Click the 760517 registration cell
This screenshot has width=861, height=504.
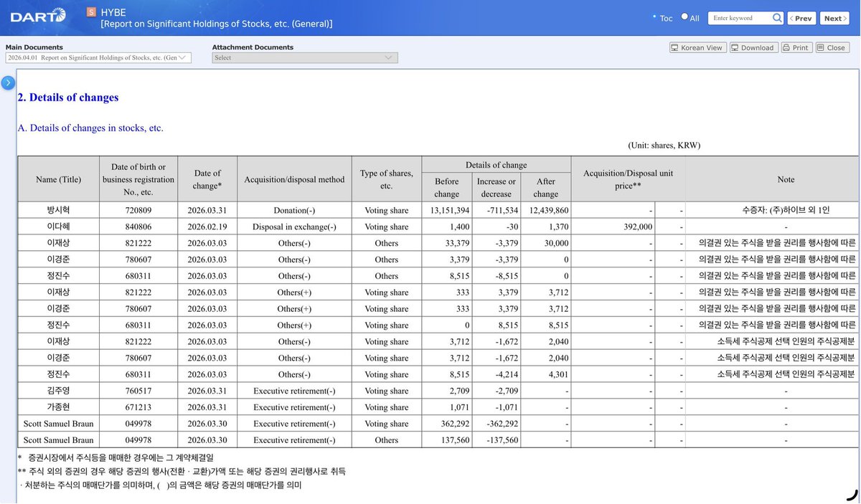click(x=138, y=391)
